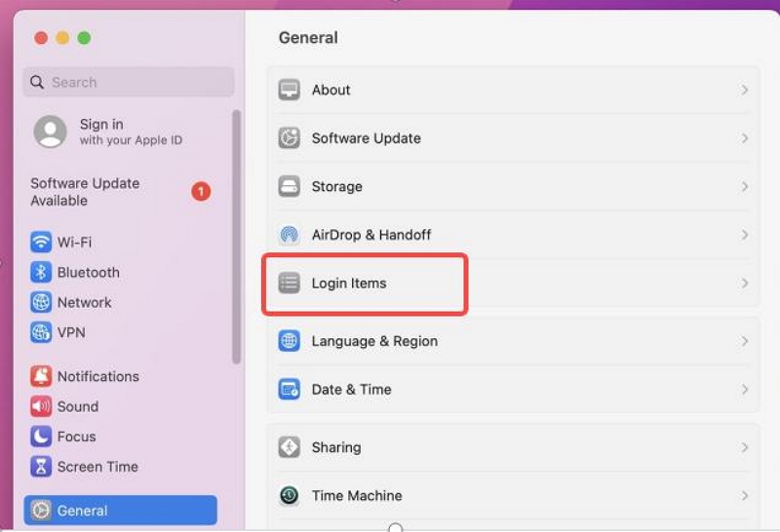Click the Storage row chevron
This screenshot has height=532, width=780.
coord(744,186)
